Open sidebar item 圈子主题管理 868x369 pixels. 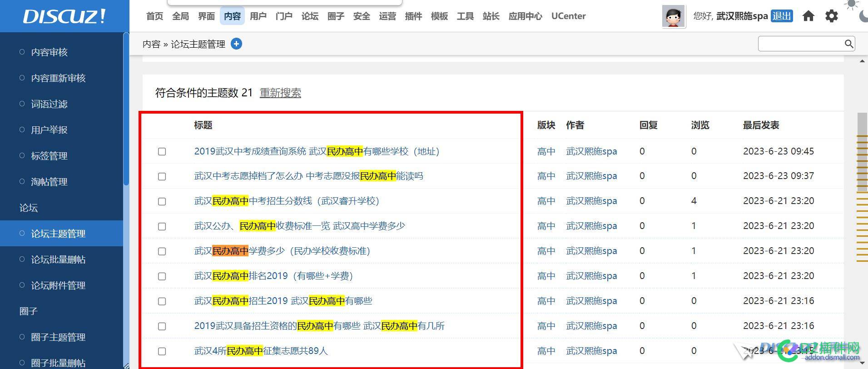58,337
